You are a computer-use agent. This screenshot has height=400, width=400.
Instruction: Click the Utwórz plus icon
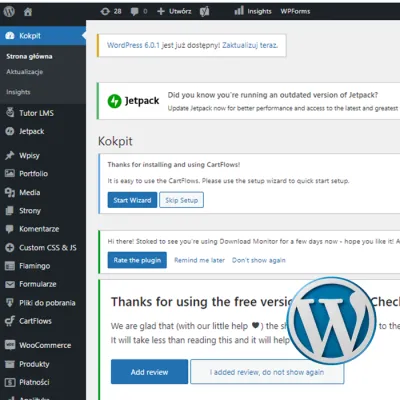pos(161,11)
